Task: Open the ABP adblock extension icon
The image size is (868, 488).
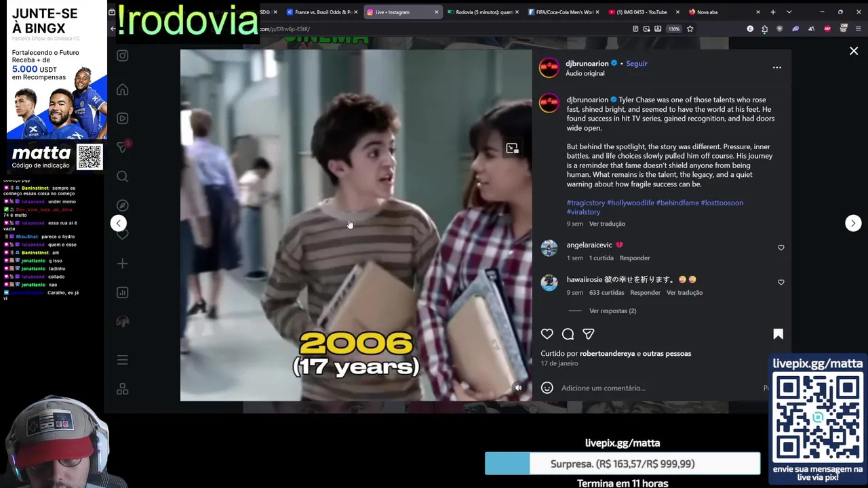Action: point(827,29)
